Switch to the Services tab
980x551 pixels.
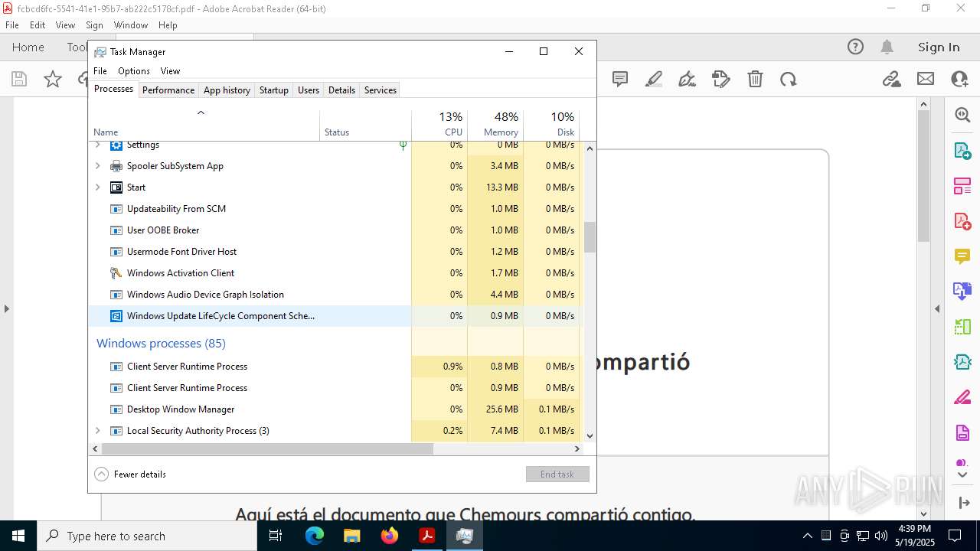(381, 90)
